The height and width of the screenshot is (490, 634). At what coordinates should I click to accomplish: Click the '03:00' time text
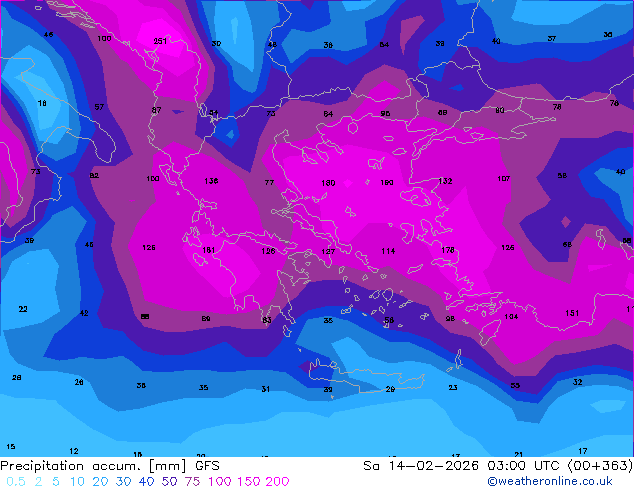coord(506,466)
